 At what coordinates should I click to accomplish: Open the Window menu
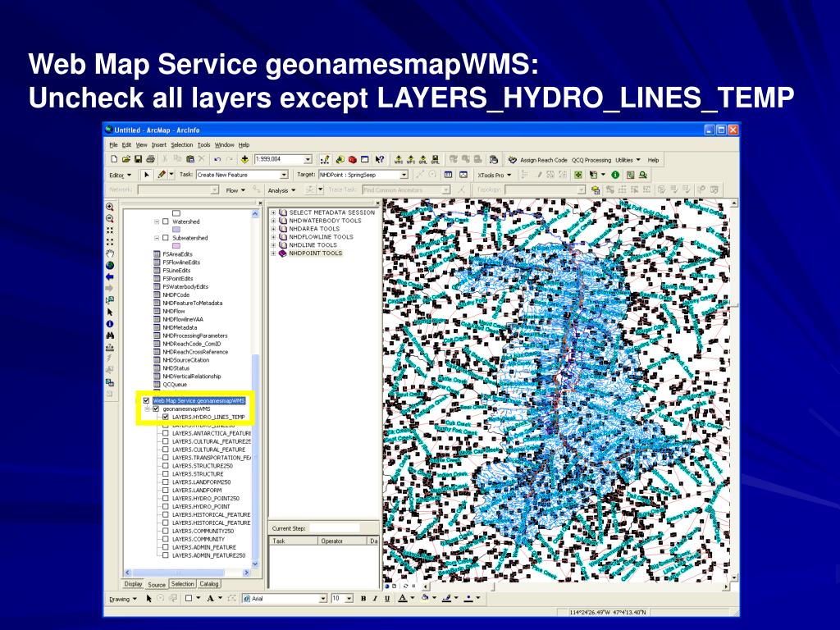point(225,144)
